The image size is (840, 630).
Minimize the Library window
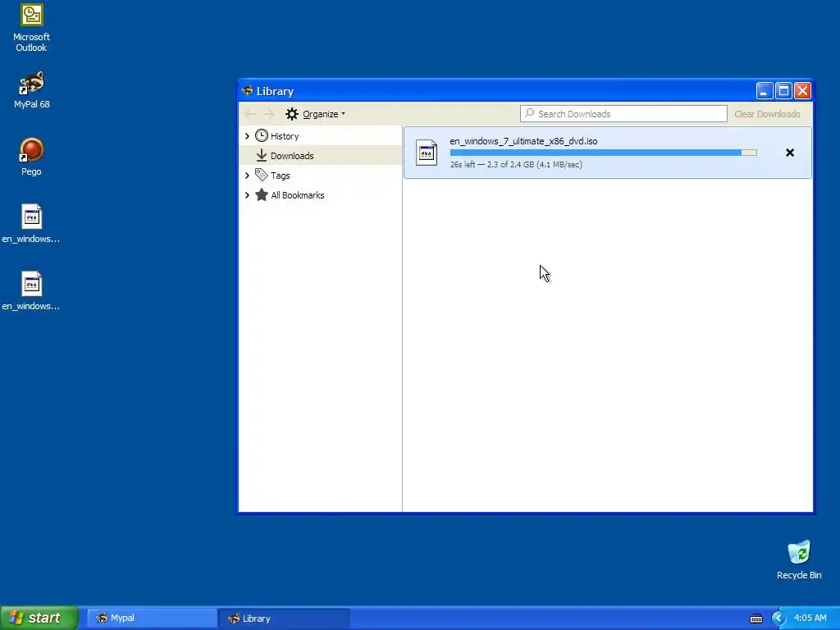tap(764, 90)
